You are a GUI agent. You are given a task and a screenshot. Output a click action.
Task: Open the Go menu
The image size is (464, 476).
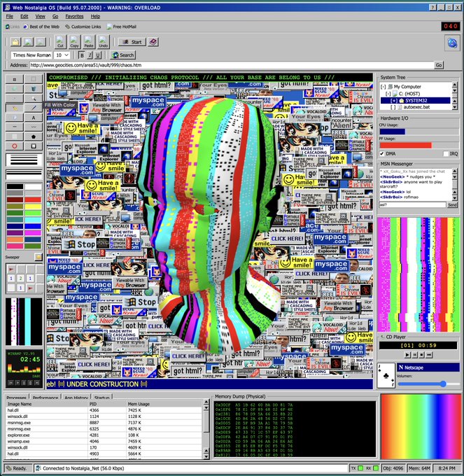click(x=55, y=16)
